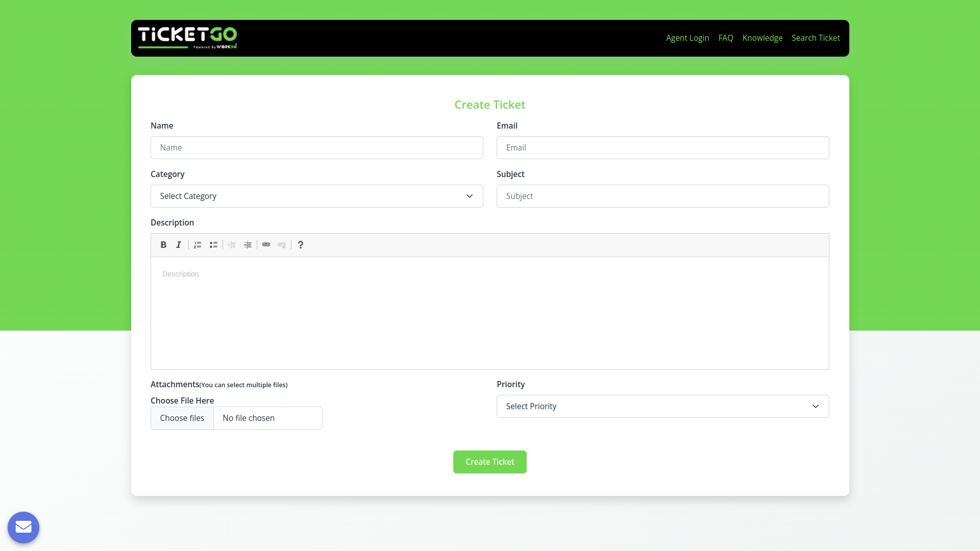Viewport: 980px width, 551px height.
Task: Go to the Knowledge menu item
Action: point(762,38)
